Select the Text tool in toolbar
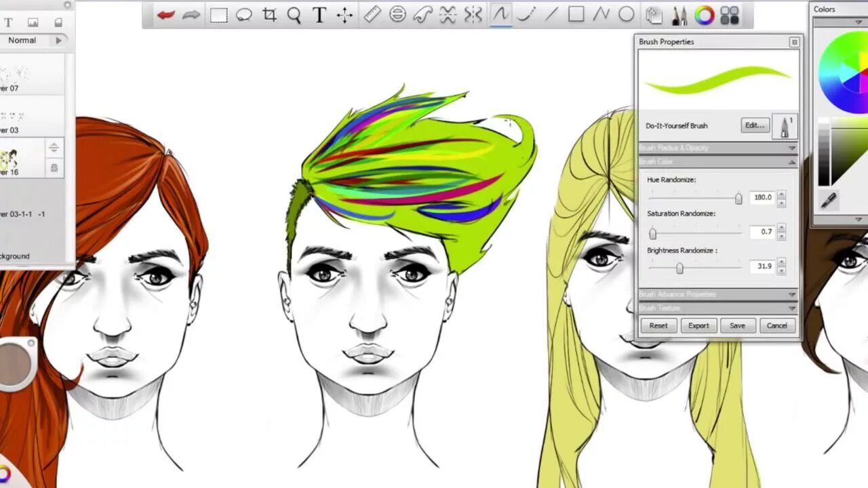868x488 pixels. [319, 15]
